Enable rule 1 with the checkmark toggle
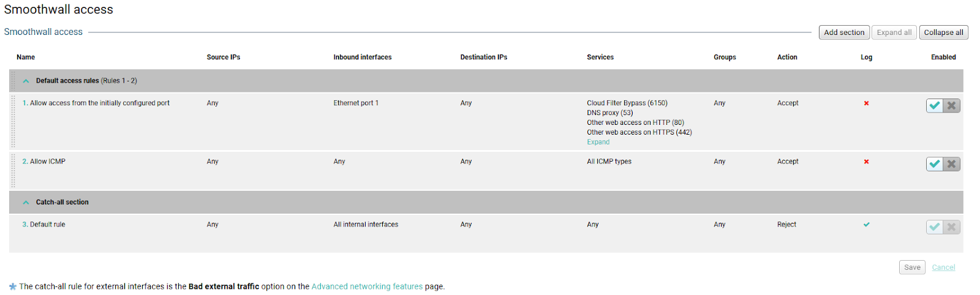The height and width of the screenshot is (295, 980). [x=935, y=106]
